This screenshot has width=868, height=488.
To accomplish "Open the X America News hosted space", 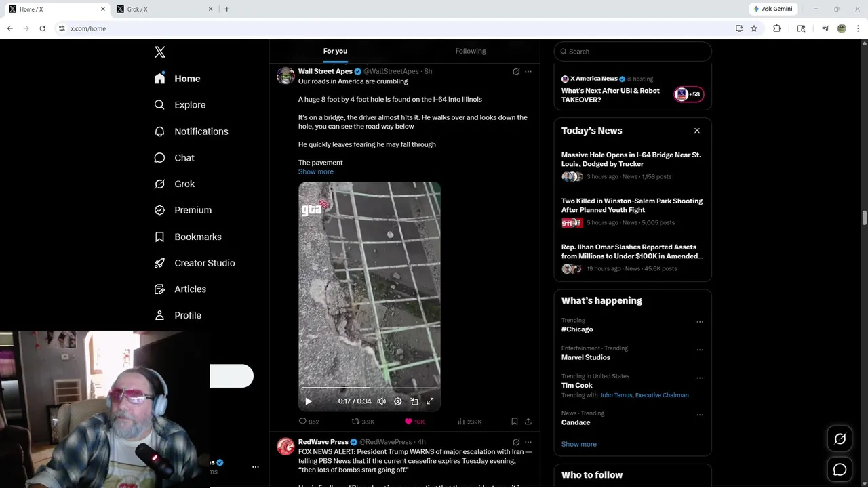I will 633,89.
